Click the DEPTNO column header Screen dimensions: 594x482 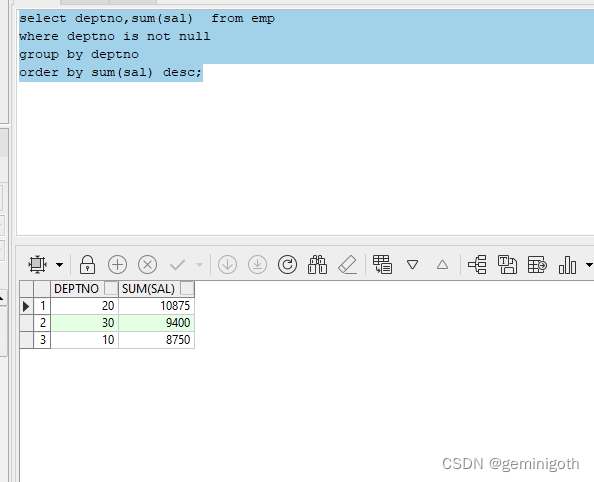(x=84, y=289)
